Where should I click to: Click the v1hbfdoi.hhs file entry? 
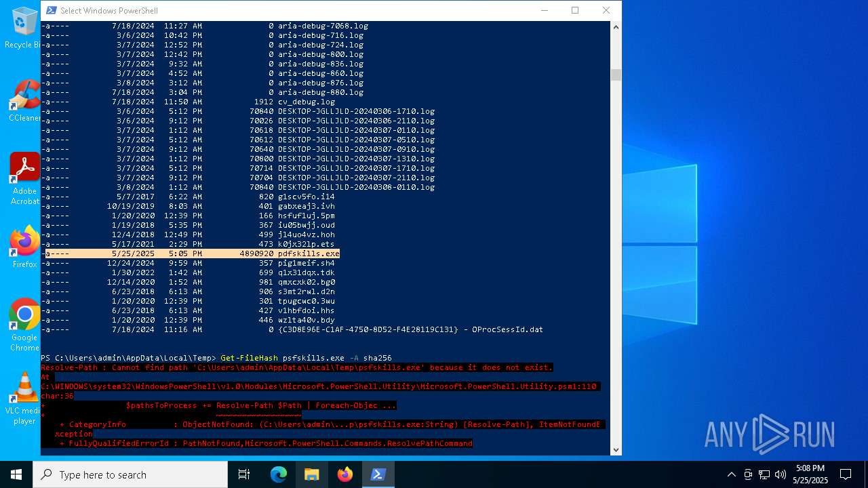click(307, 310)
